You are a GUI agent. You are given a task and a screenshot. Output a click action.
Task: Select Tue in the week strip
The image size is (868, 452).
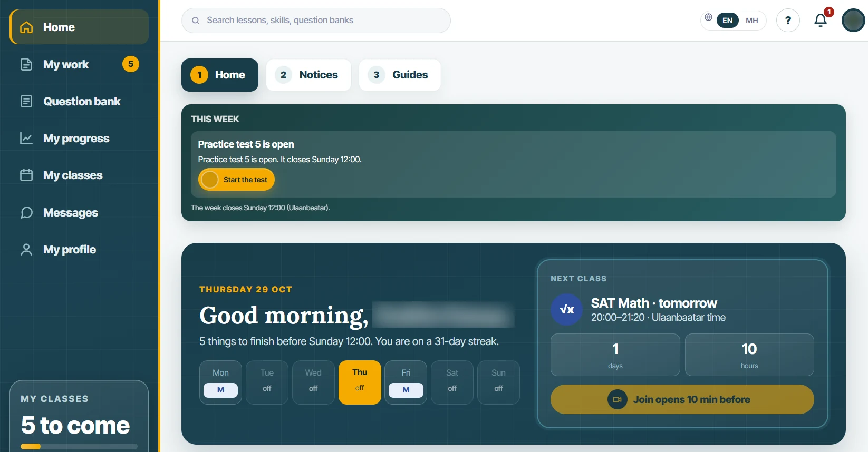(x=267, y=382)
